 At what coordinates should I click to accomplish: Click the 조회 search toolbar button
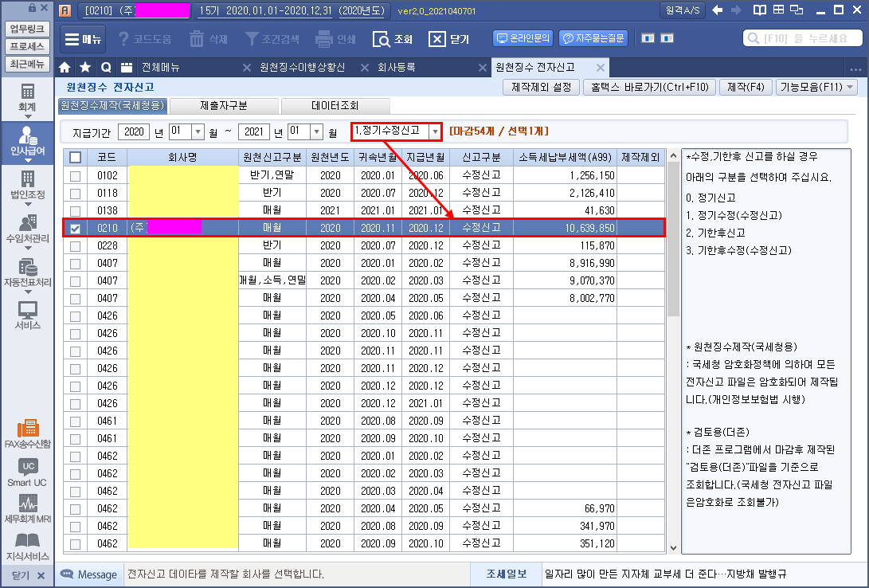point(393,39)
